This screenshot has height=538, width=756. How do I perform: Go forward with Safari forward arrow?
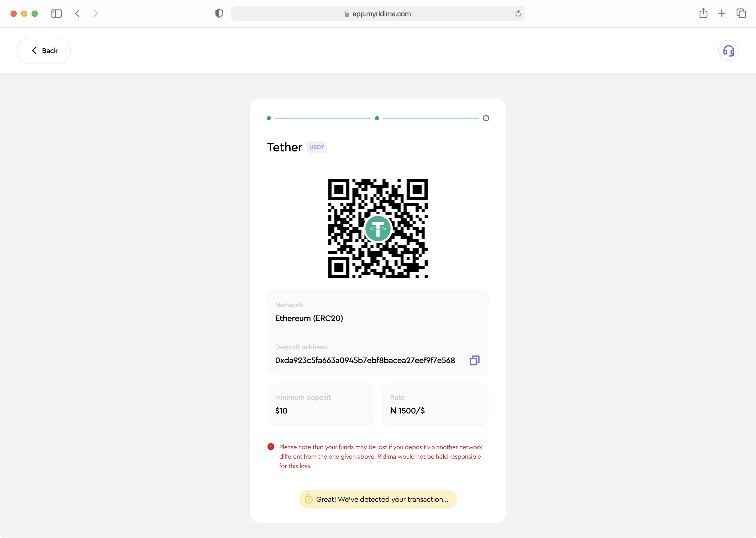click(96, 14)
